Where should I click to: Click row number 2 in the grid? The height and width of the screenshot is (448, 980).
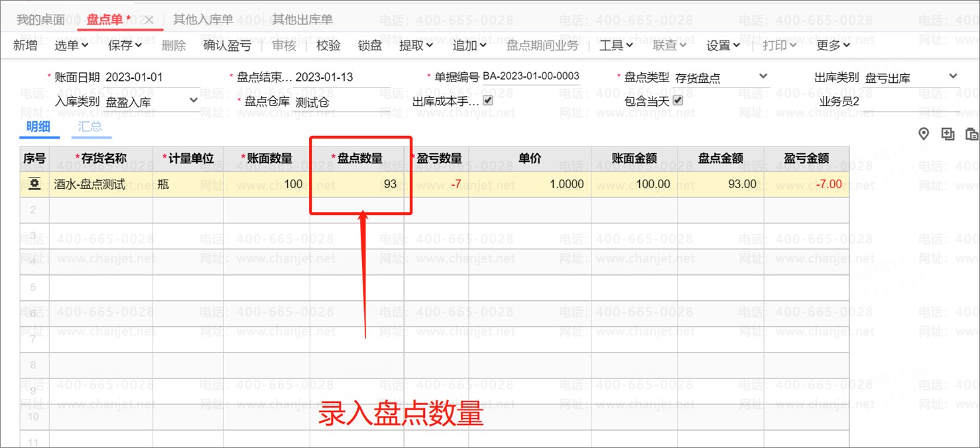point(34,210)
